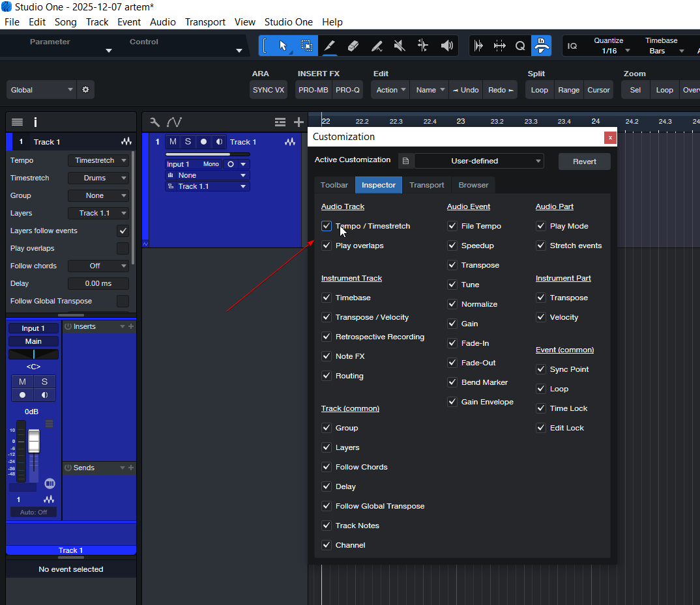Viewport: 700px width, 605px height.
Task: Open the Active Customization User-defined dropdown
Action: click(x=479, y=161)
